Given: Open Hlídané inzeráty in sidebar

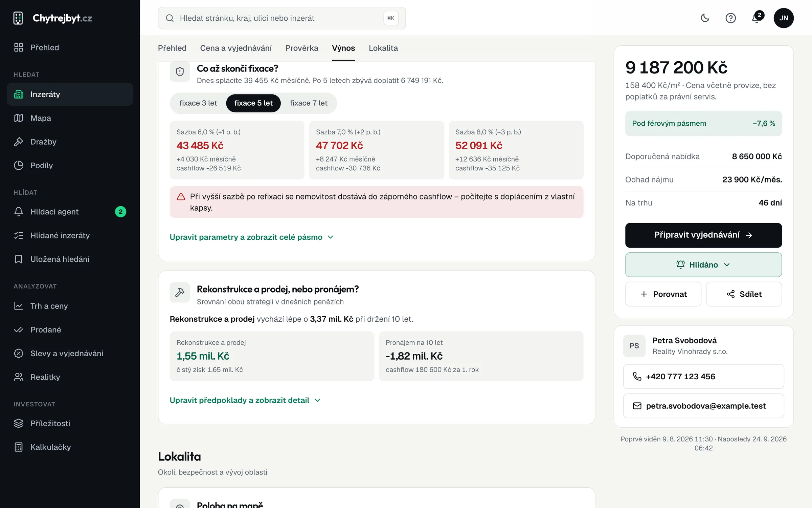Looking at the screenshot, I should coord(70,235).
